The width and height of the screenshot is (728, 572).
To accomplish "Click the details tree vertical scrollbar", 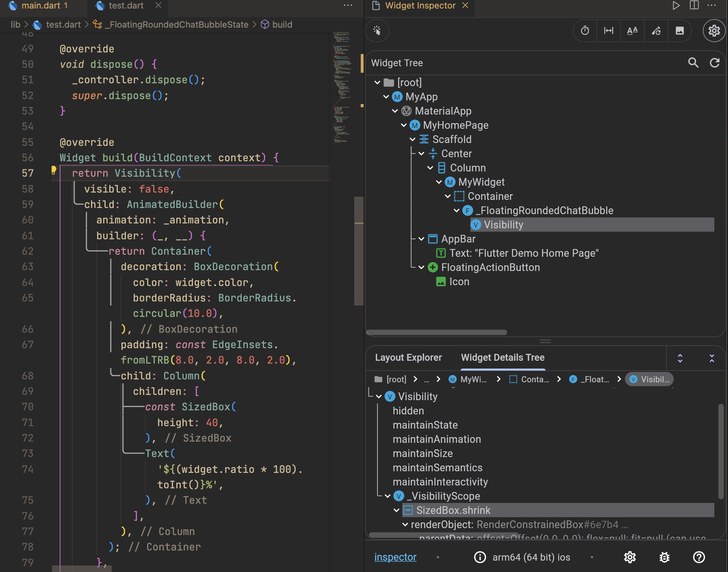I will (x=721, y=451).
